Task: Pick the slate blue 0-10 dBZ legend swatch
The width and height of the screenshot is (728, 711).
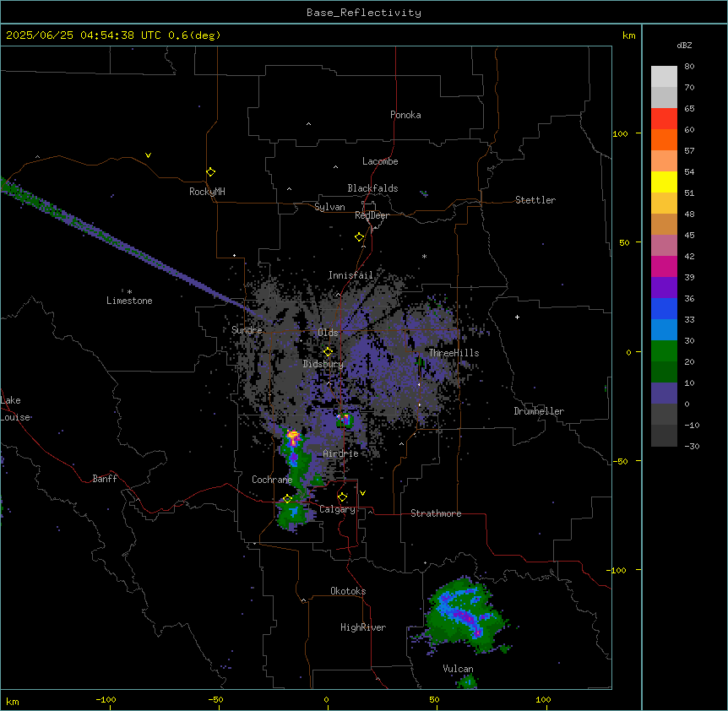Action: [664, 393]
